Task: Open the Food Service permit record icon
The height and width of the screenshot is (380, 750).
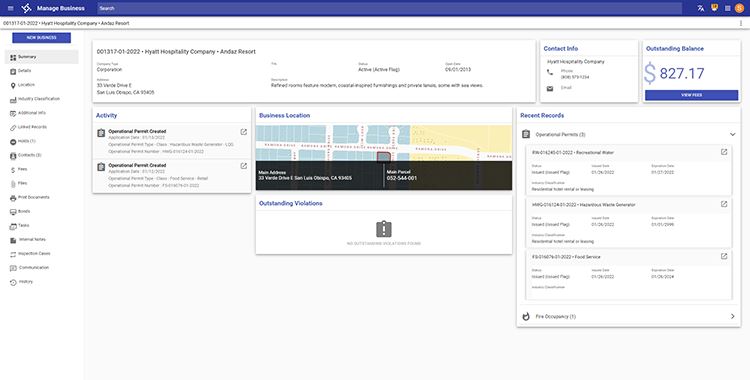Action: point(724,257)
